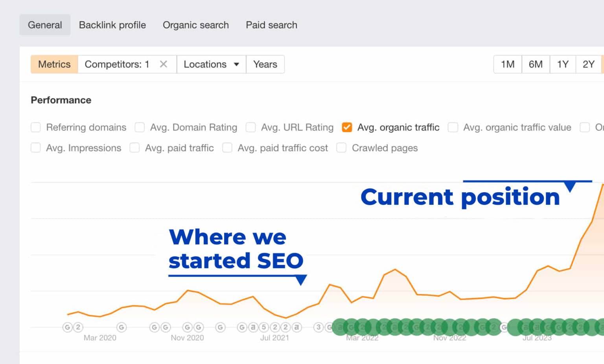Uncheck the Avg. organic traffic checkbox
The height and width of the screenshot is (364, 604).
click(347, 127)
